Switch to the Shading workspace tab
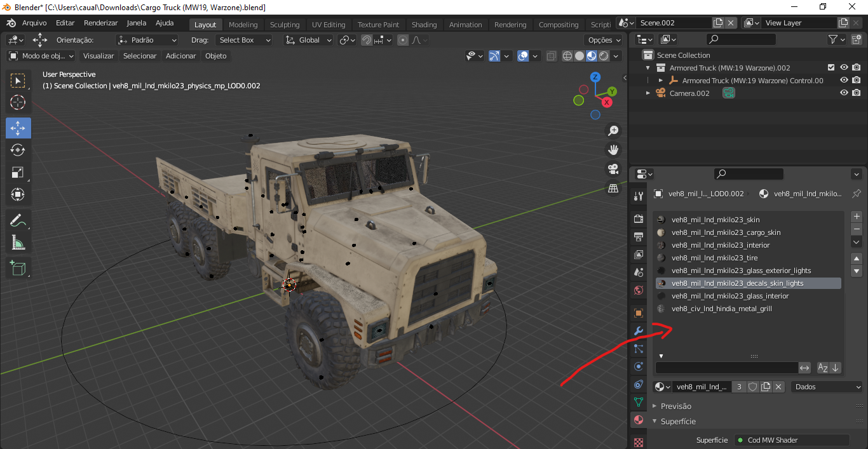The width and height of the screenshot is (868, 449). (x=424, y=25)
